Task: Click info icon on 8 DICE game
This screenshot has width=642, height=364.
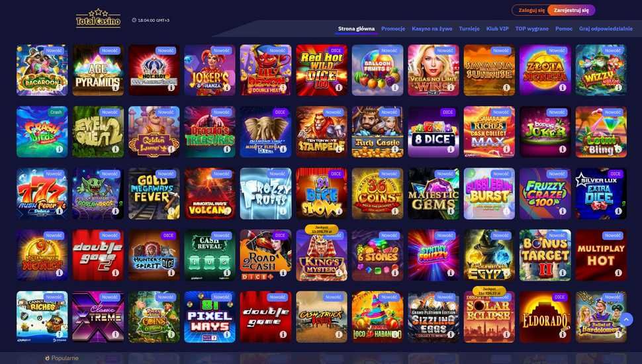Action: click(451, 150)
